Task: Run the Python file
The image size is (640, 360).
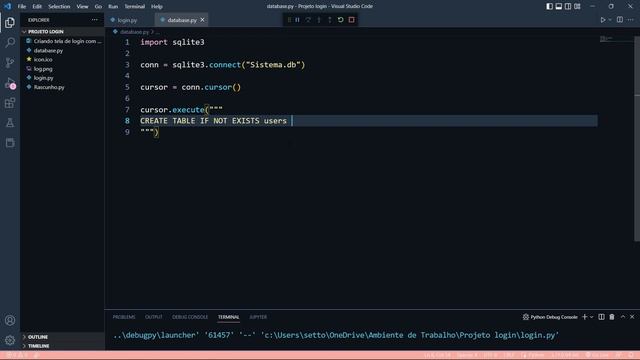Action: pyautogui.click(x=602, y=20)
